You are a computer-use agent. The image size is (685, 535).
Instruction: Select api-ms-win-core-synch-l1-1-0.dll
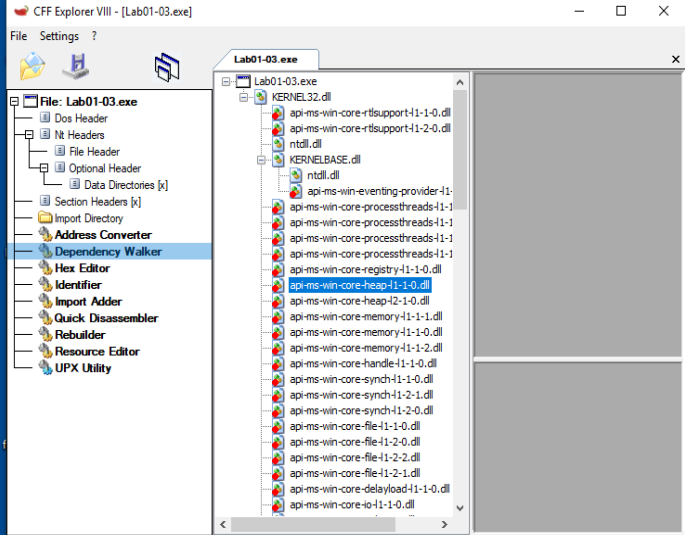point(361,380)
